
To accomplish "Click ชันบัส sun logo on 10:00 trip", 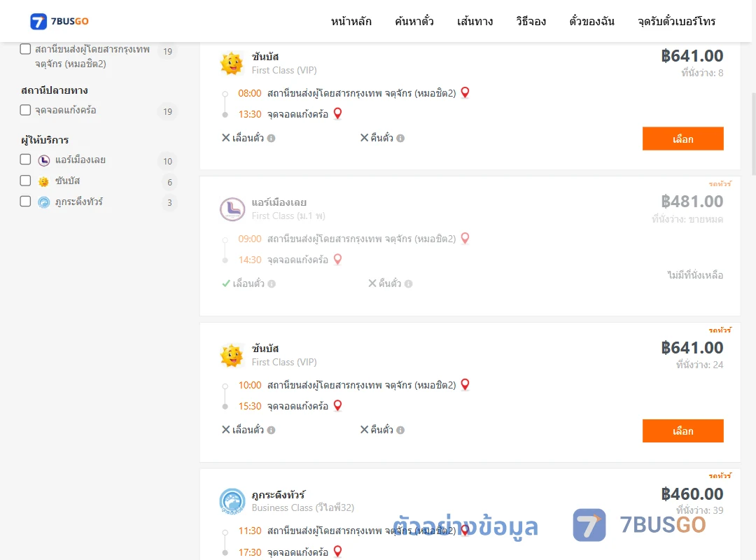I will 232,356.
